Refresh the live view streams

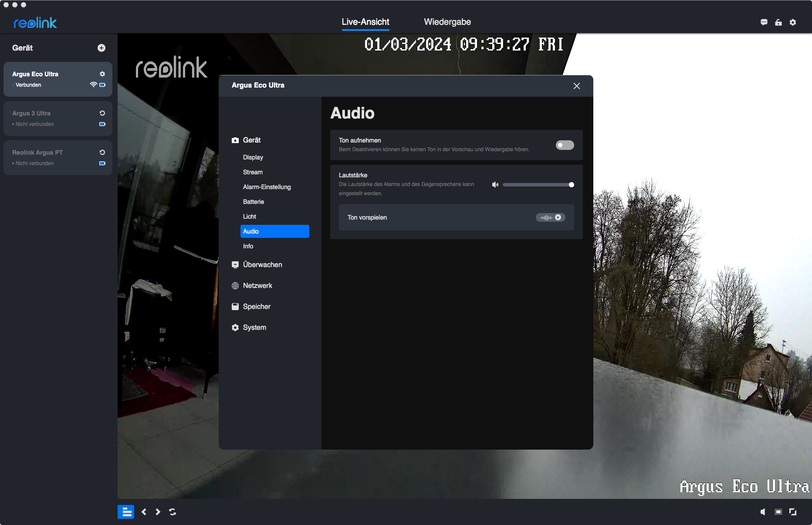coord(173,512)
